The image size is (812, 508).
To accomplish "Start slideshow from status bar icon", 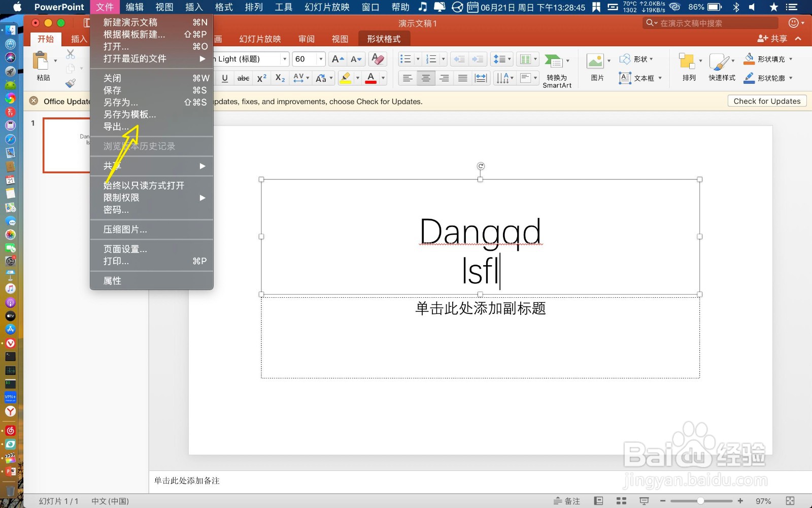I will tap(644, 501).
